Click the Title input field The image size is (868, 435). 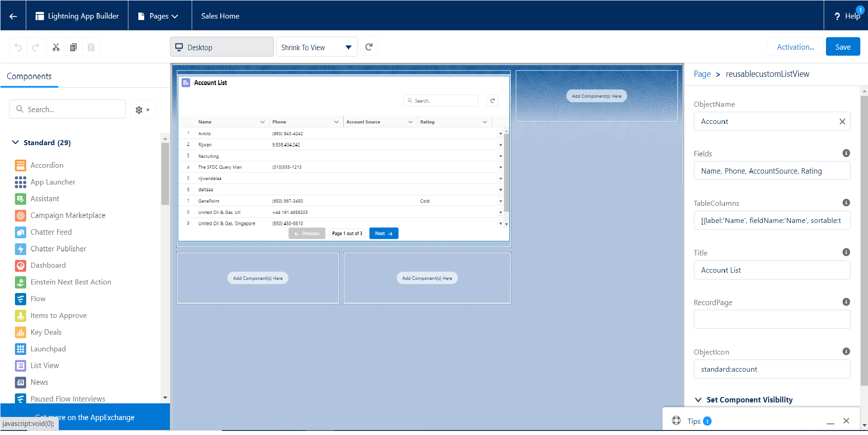pos(772,270)
